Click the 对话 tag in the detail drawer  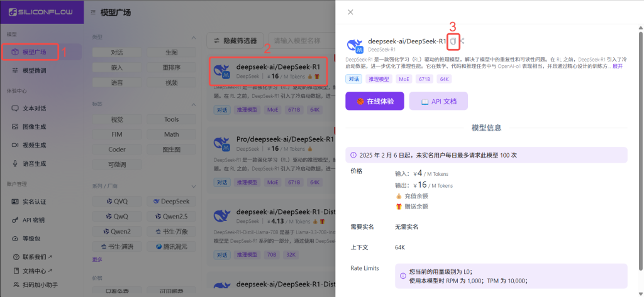(353, 79)
